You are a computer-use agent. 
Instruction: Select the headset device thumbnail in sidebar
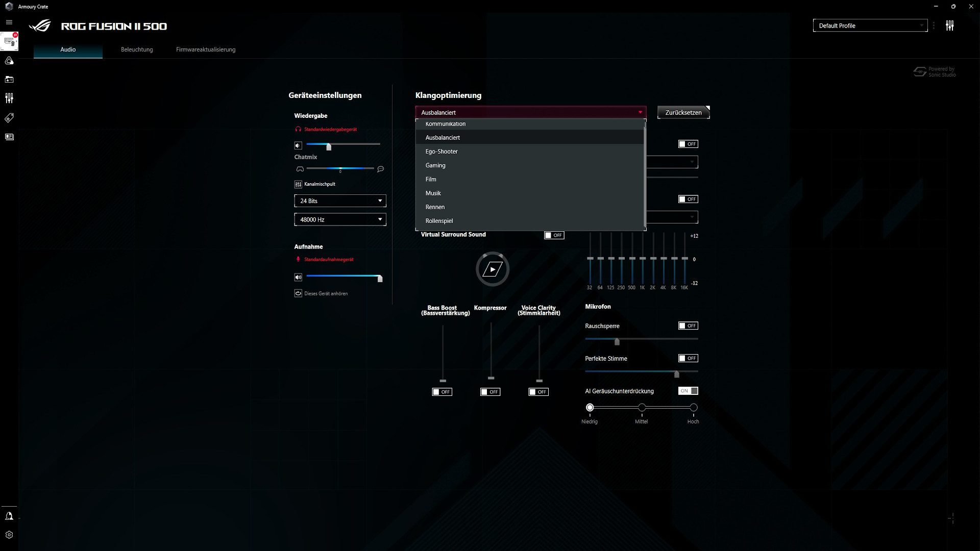[9, 42]
